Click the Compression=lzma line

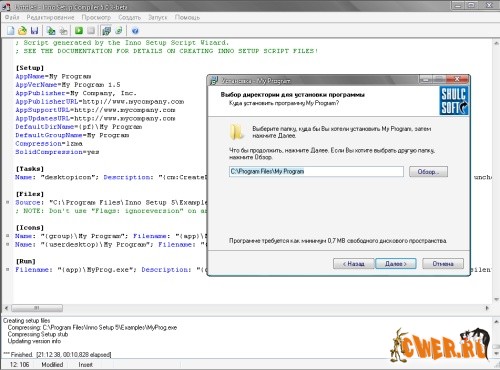click(x=49, y=143)
